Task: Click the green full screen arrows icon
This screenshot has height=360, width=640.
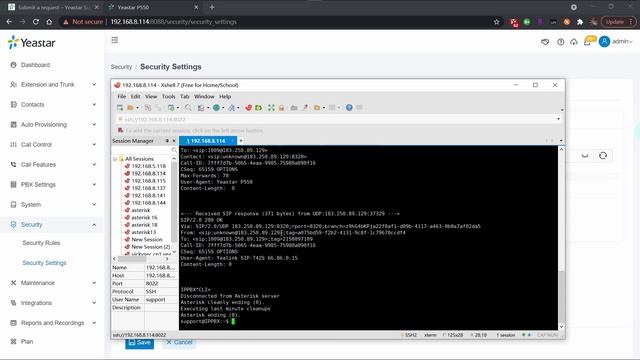Action: pyautogui.click(x=271, y=108)
